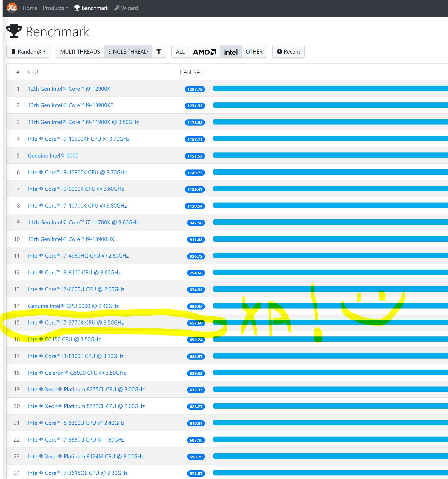Viewport: 448px width, 479px height.
Task: Open Benchmark page from navbar
Action: pos(91,8)
